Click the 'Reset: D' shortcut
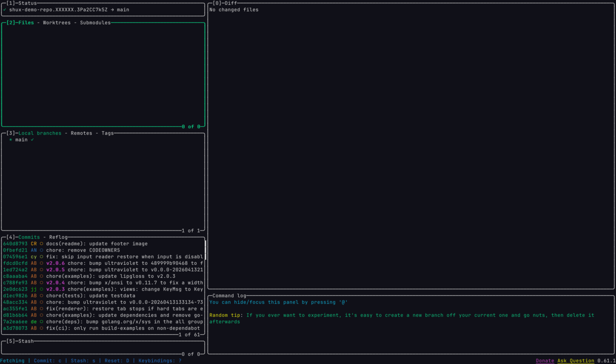 pyautogui.click(x=117, y=361)
